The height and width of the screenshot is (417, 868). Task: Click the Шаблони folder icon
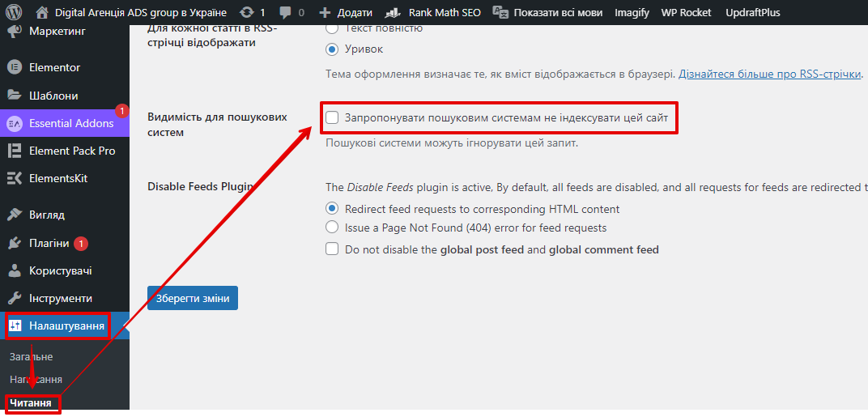pyautogui.click(x=15, y=96)
